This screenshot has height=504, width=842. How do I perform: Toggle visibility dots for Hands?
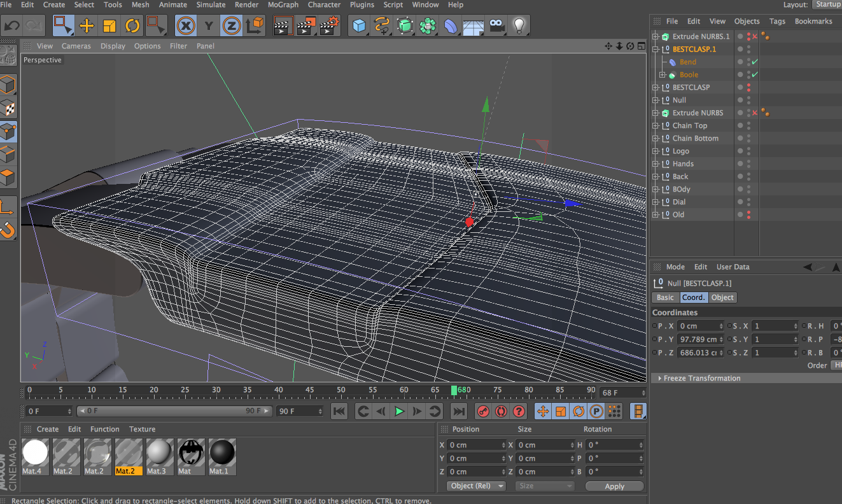click(x=748, y=164)
